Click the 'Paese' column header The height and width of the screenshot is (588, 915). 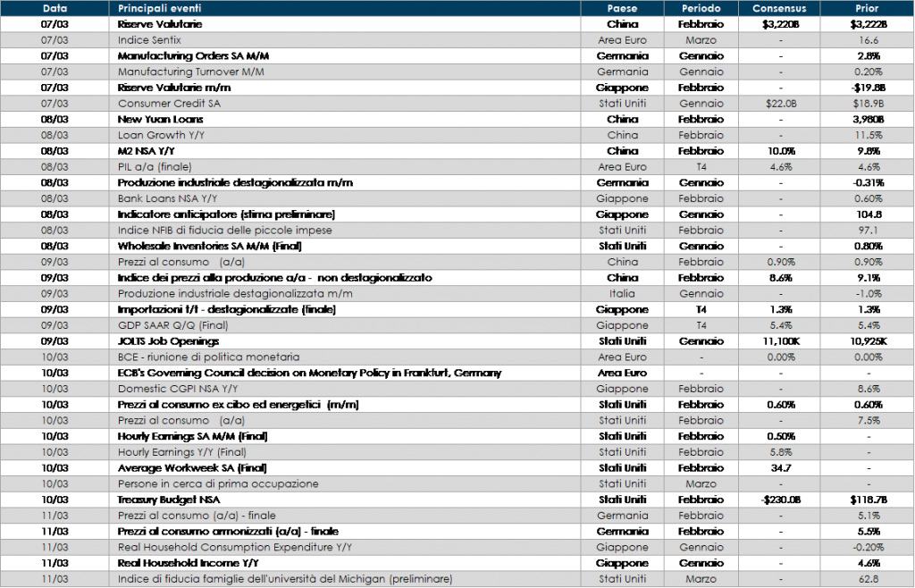[622, 8]
